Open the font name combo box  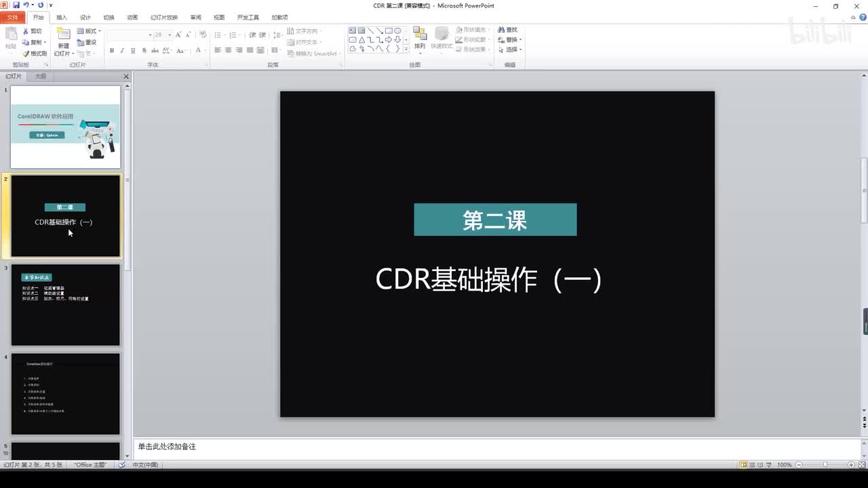point(130,35)
